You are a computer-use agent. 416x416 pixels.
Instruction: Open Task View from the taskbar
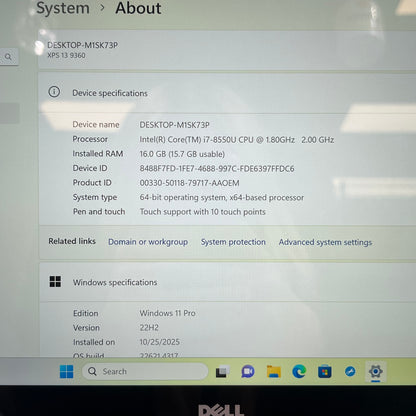coord(222,371)
